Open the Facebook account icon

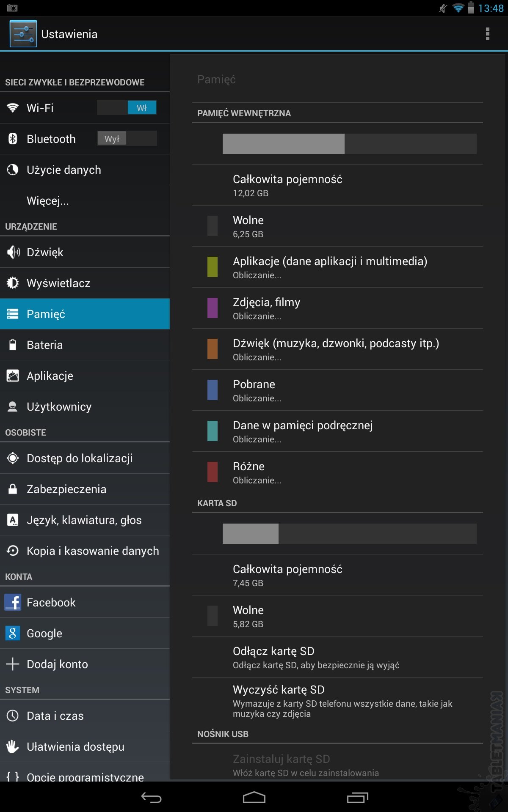[13, 603]
